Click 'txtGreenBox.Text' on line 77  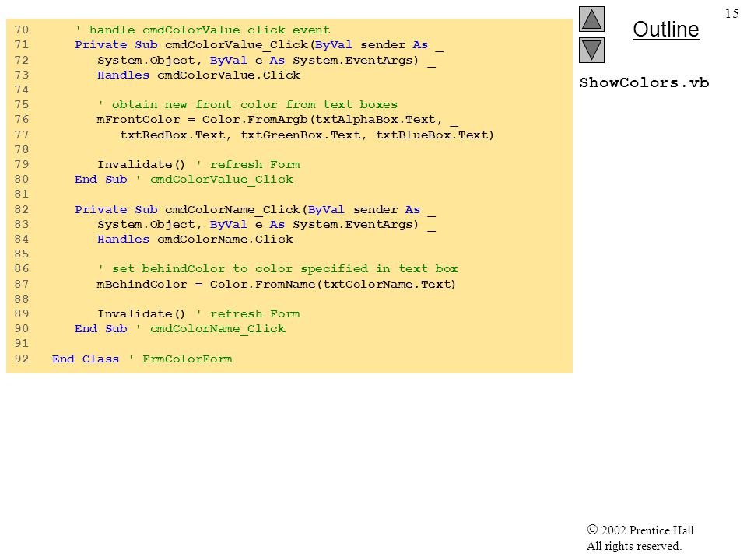300,135
